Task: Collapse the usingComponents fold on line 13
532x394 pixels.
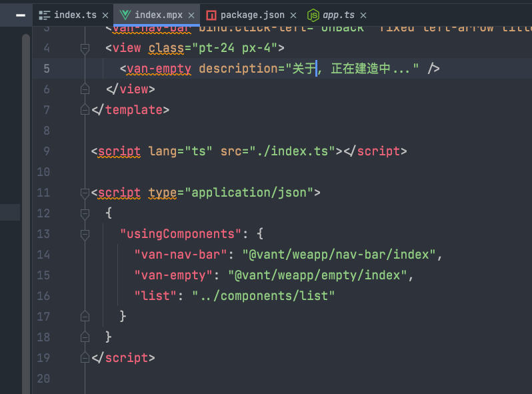Action: pos(85,235)
